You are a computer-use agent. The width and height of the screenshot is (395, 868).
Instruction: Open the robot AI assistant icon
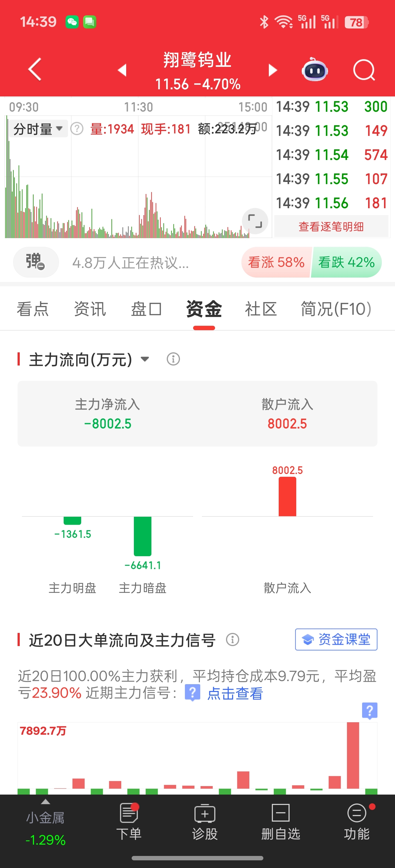click(314, 69)
